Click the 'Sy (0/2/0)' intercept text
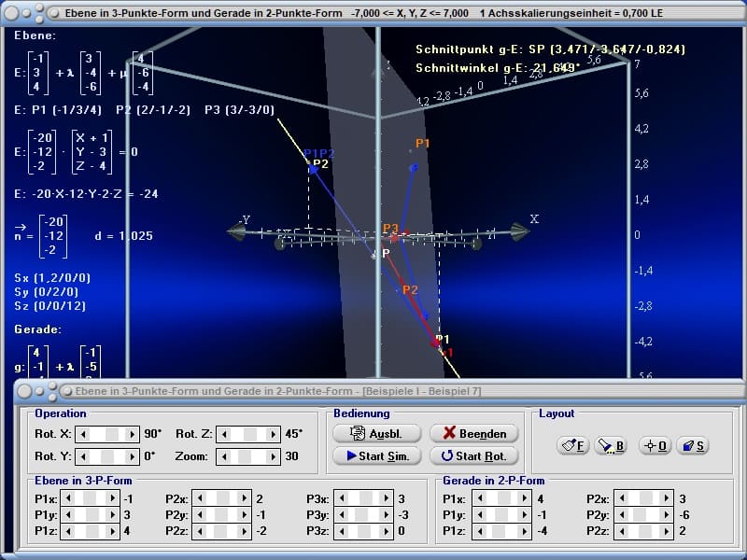Viewport: 747px width, 560px height. tap(46, 291)
